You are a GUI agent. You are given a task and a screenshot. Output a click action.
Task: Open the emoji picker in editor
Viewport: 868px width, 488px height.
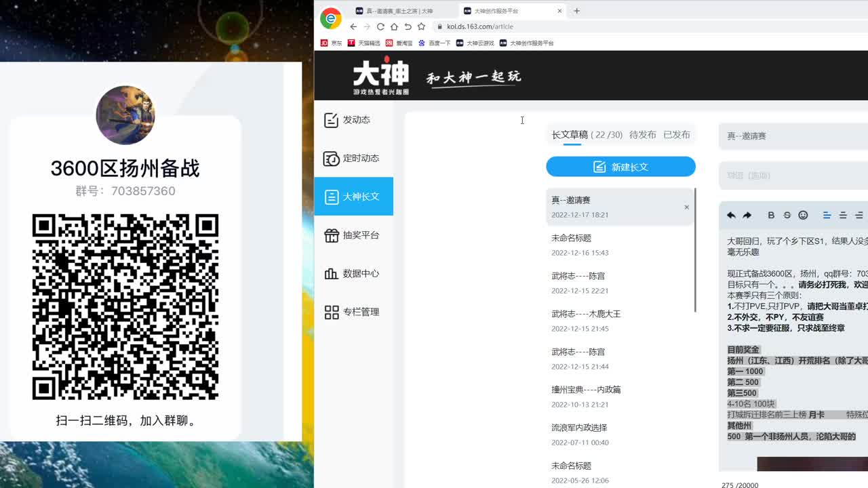click(803, 215)
